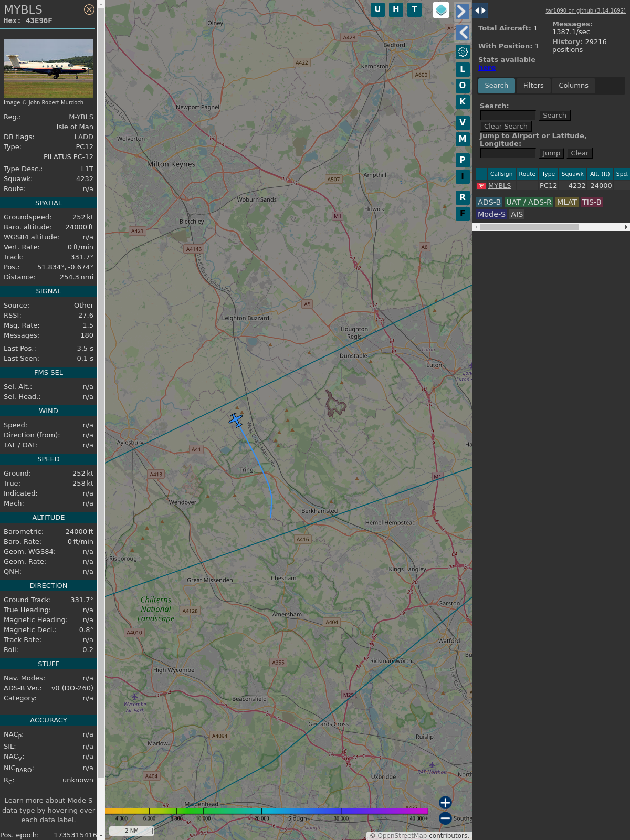630x840 pixels.
Task: Collapse sidebar with left chevron arrow
Action: pos(463,33)
